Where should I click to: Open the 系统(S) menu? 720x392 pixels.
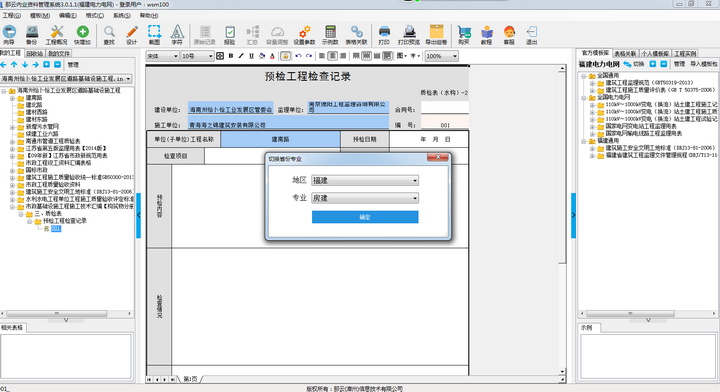point(122,16)
